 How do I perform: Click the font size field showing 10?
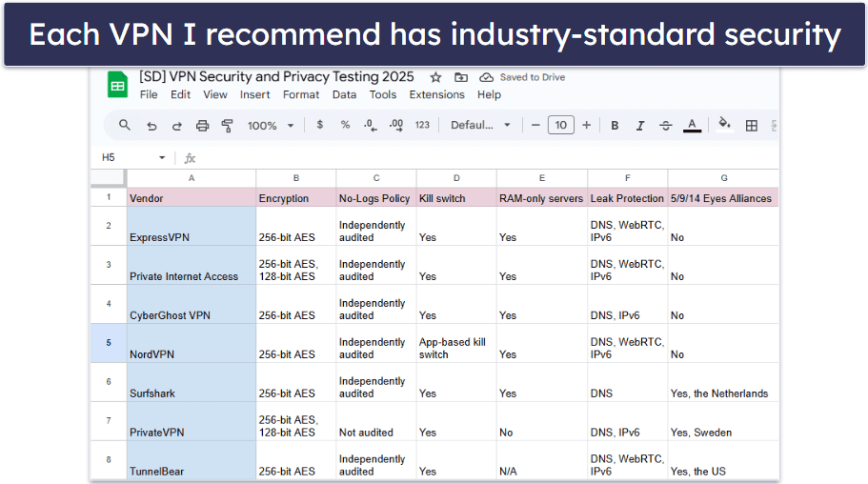point(561,125)
